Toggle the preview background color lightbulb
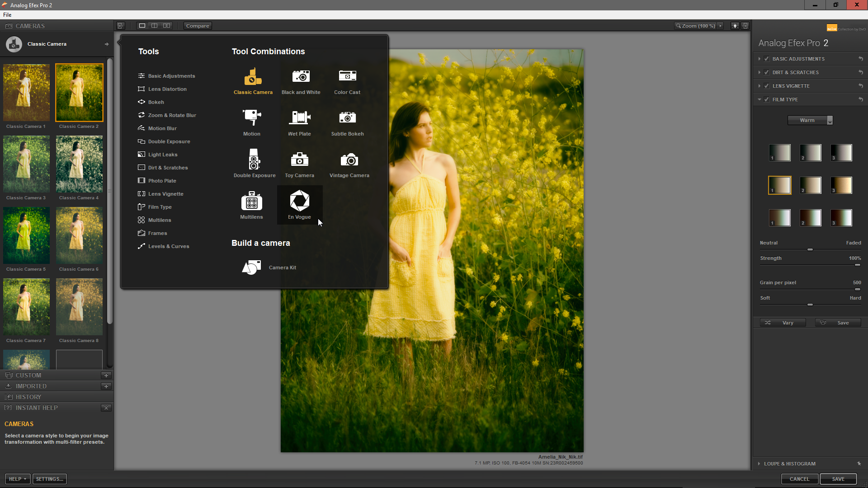The height and width of the screenshot is (488, 868). click(735, 26)
